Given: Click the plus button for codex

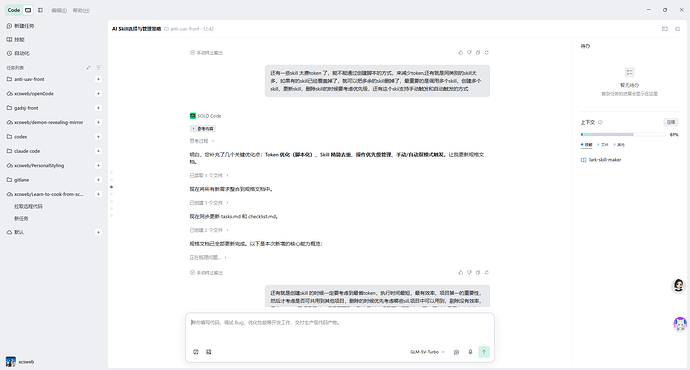Looking at the screenshot, I should pyautogui.click(x=99, y=137).
